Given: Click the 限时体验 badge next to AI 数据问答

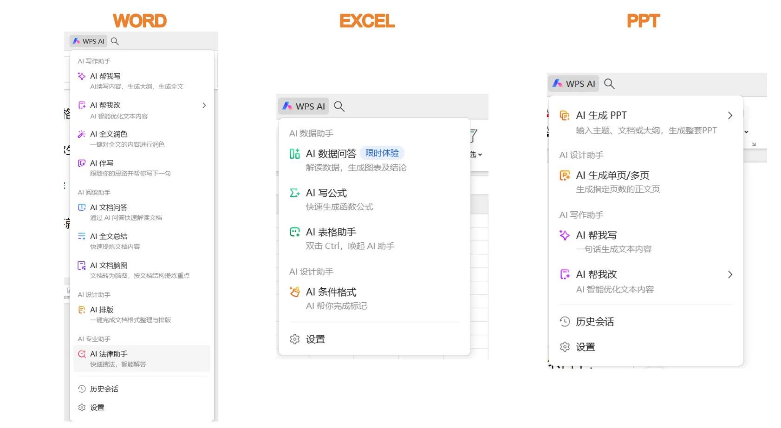Looking at the screenshot, I should pyautogui.click(x=381, y=153).
